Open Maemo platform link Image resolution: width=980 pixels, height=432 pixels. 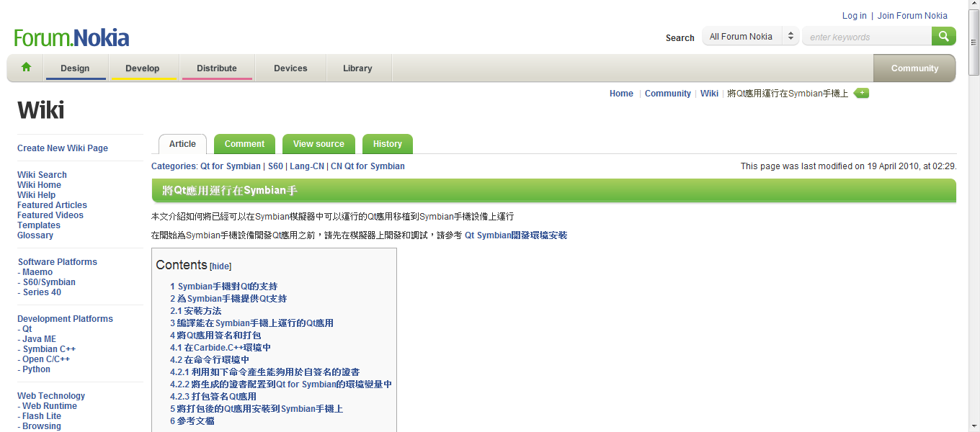click(x=37, y=272)
